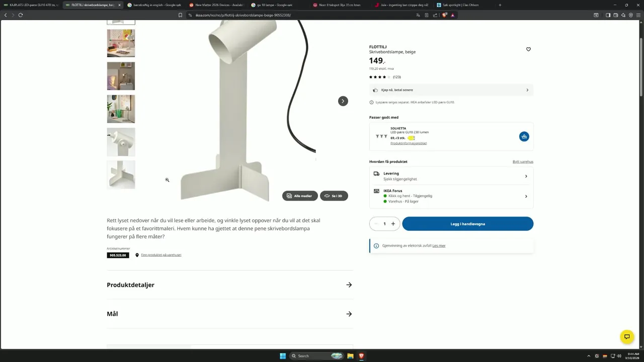Show next product image with right arrow
Screen dimensions: 644x362
click(343, 101)
